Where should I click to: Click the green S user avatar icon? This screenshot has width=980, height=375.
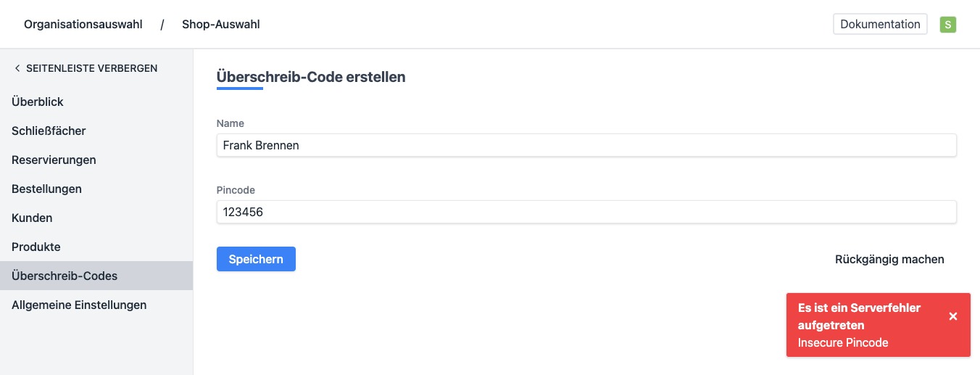[947, 25]
